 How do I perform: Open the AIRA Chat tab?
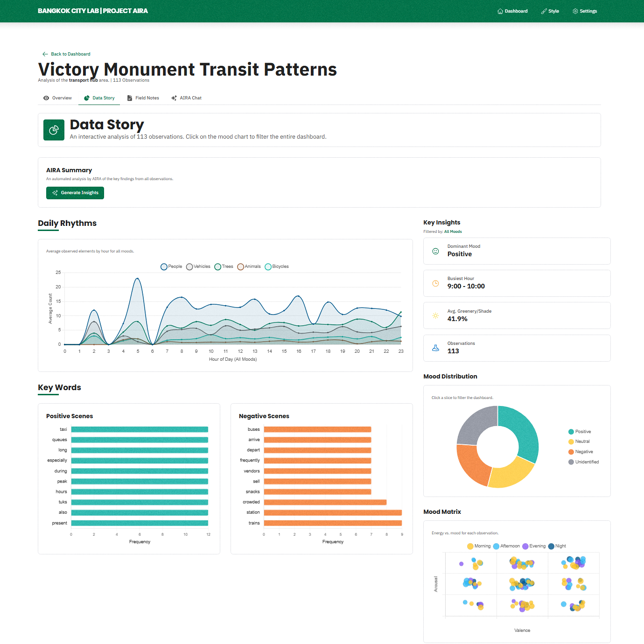pyautogui.click(x=186, y=98)
